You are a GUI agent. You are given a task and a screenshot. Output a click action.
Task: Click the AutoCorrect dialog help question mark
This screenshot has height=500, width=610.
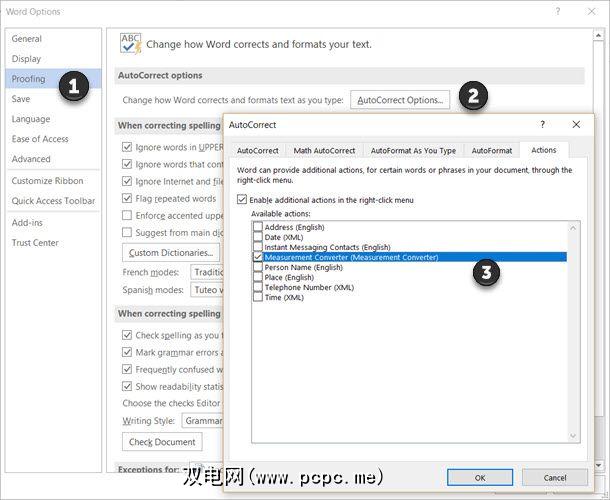pos(542,125)
